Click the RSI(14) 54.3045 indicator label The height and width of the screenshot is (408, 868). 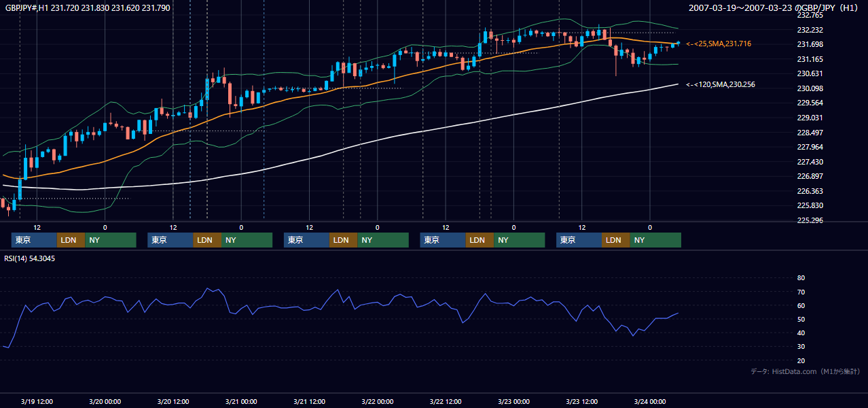[x=30, y=258]
